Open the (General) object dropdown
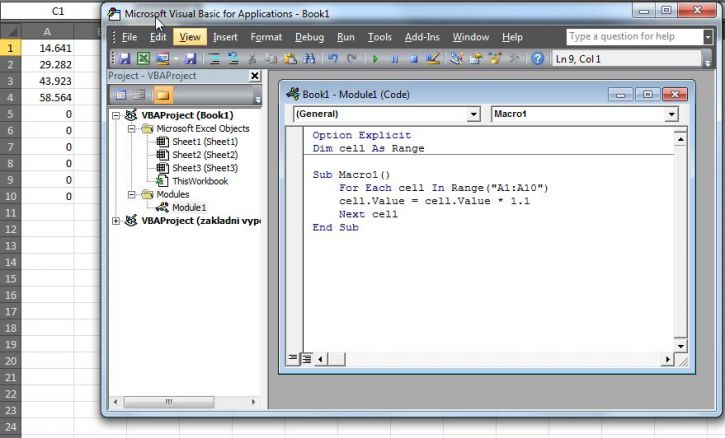725x438 pixels. [473, 114]
